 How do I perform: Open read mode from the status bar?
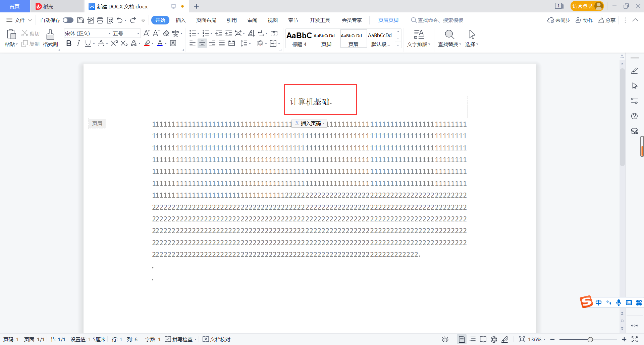tap(483, 339)
